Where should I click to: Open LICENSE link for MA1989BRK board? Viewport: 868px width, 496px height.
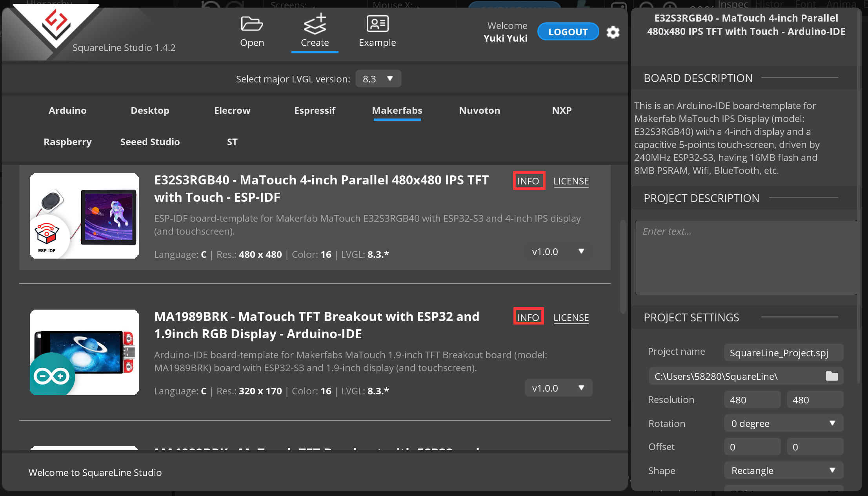pyautogui.click(x=571, y=317)
